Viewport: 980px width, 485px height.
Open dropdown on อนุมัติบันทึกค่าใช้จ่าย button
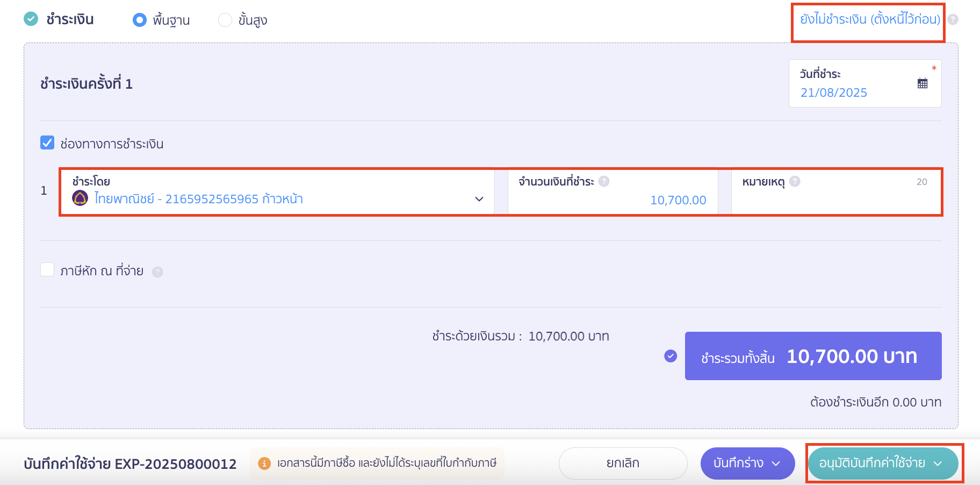point(939,462)
